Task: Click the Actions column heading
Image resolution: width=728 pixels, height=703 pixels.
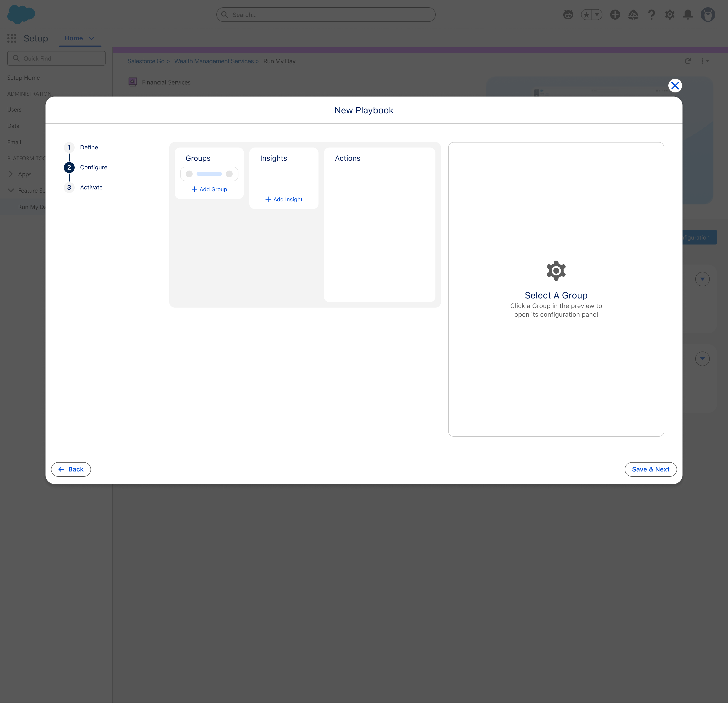Action: click(347, 158)
